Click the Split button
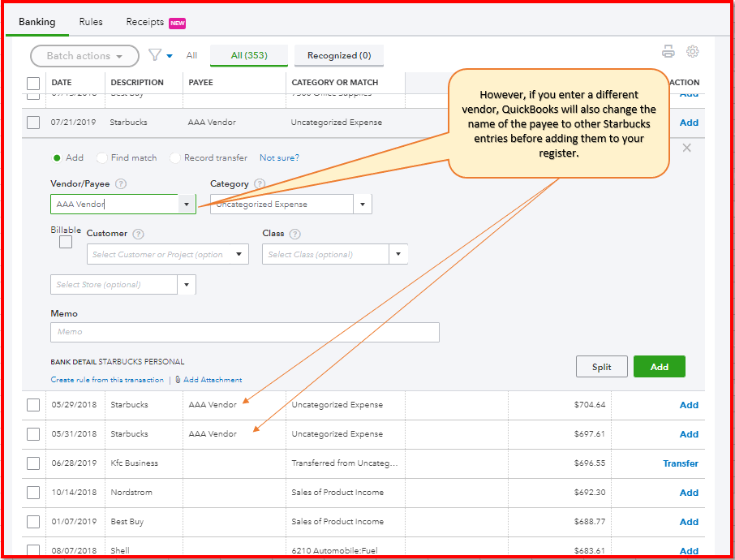Viewport: 735px width, 560px height. (x=601, y=367)
